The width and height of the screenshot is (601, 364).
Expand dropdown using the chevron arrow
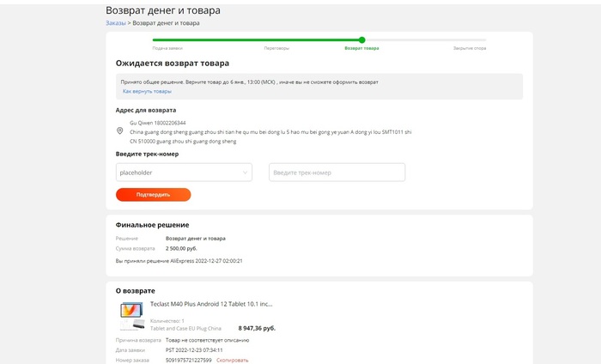coord(245,173)
